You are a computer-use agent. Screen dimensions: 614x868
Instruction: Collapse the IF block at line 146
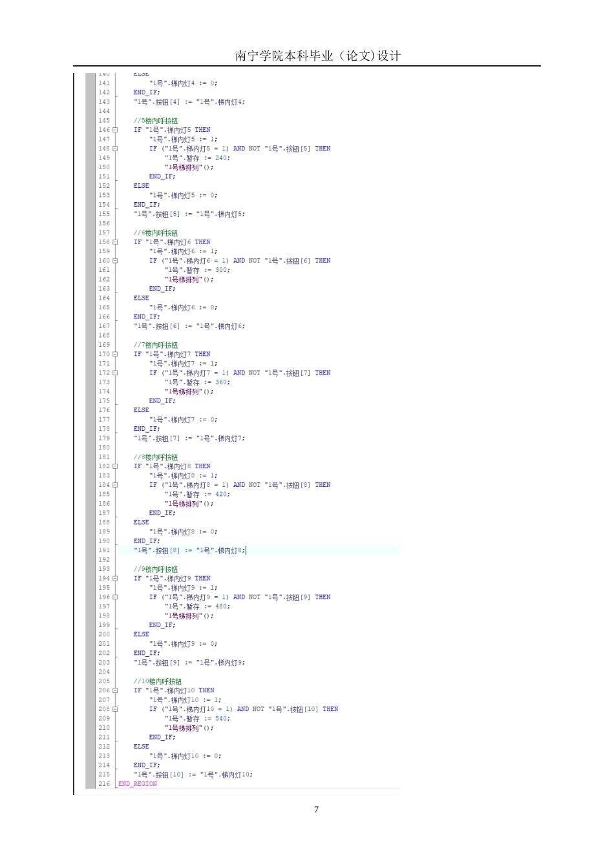[x=115, y=130]
